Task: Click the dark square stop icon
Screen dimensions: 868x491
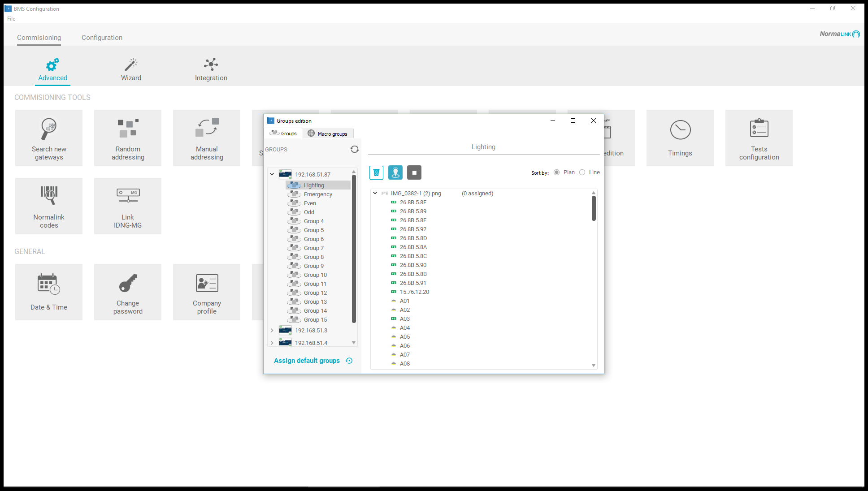Action: [414, 172]
